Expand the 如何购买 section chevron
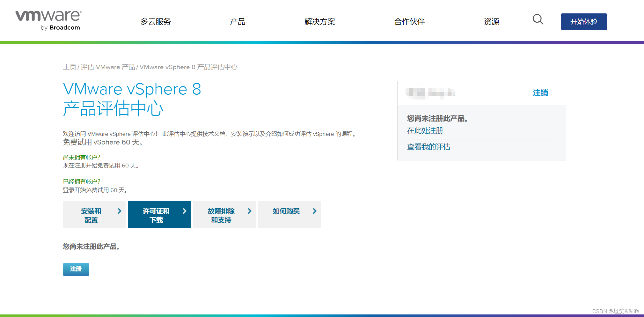This screenshot has height=317, width=644. click(314, 211)
